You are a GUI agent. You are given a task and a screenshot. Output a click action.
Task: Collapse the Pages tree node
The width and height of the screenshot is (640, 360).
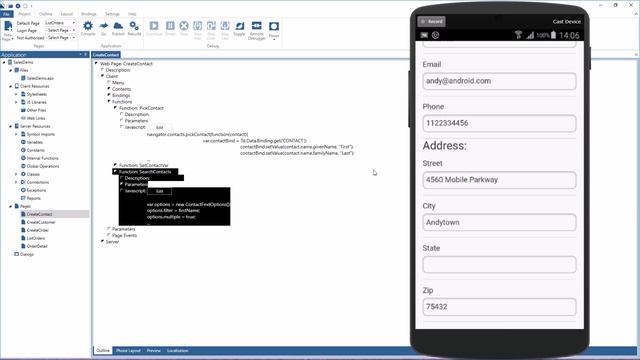click(x=11, y=206)
